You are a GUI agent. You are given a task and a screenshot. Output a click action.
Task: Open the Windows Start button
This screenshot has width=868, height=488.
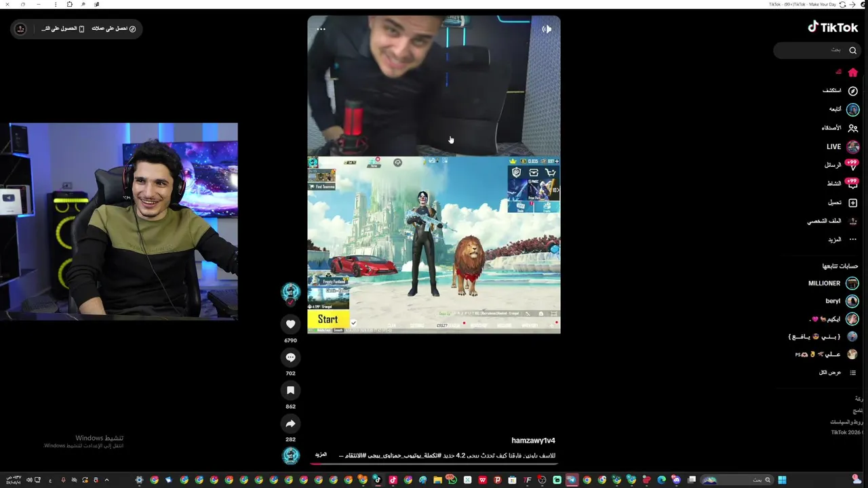(782, 480)
